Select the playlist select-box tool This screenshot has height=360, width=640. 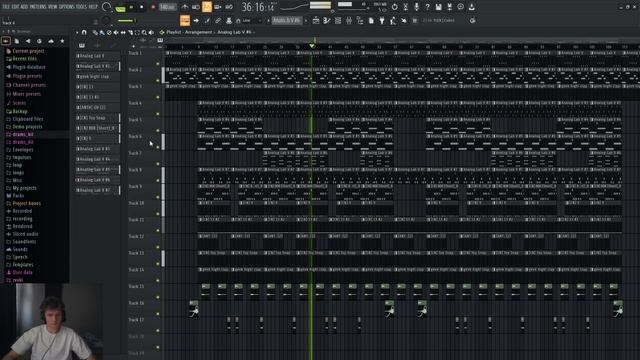[138, 32]
